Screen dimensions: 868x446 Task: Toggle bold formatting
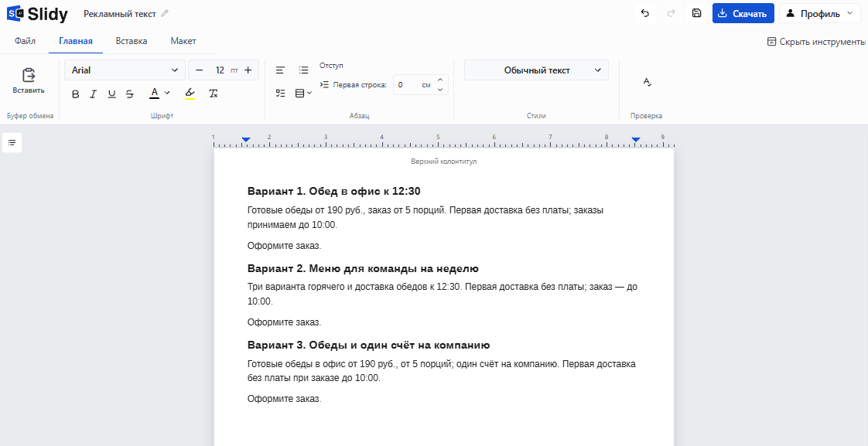click(76, 94)
